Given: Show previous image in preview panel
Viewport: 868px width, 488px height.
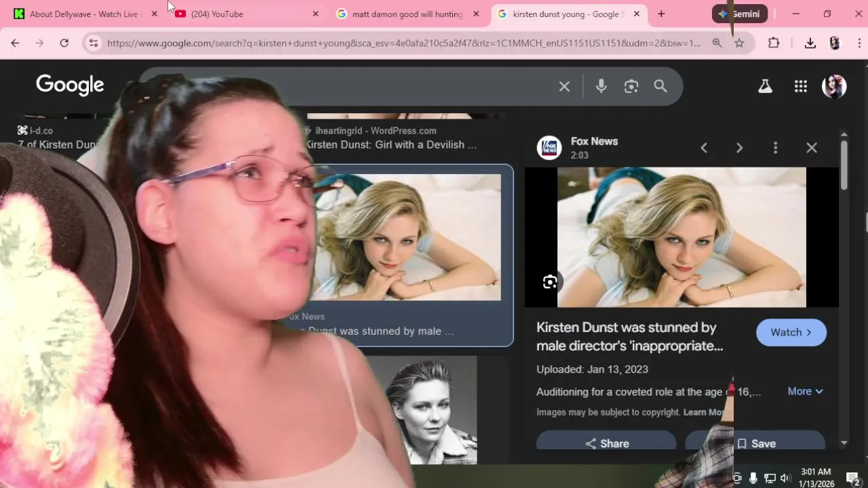Looking at the screenshot, I should point(704,148).
